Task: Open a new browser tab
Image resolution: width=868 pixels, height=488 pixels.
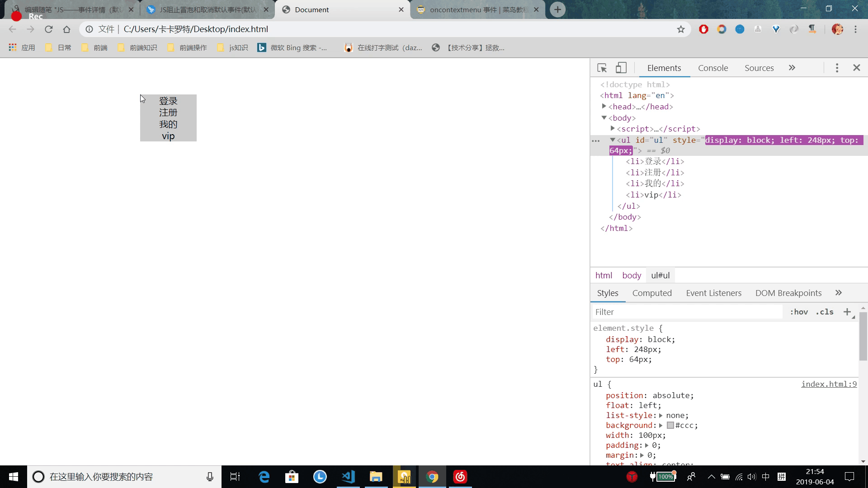Action: tap(557, 9)
